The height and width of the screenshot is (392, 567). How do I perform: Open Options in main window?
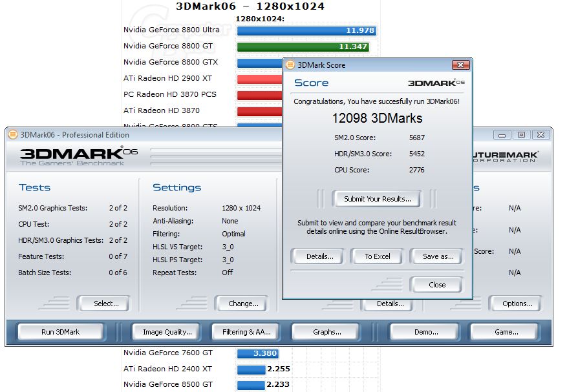[517, 304]
